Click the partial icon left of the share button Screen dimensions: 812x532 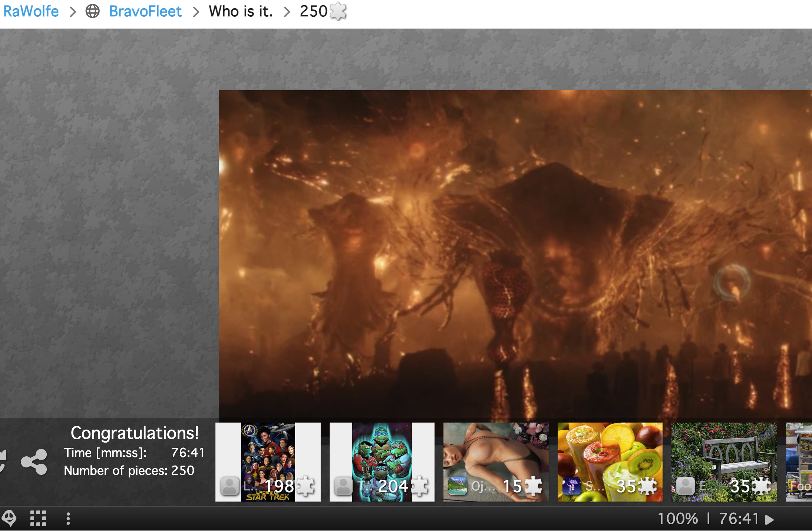click(x=3, y=462)
